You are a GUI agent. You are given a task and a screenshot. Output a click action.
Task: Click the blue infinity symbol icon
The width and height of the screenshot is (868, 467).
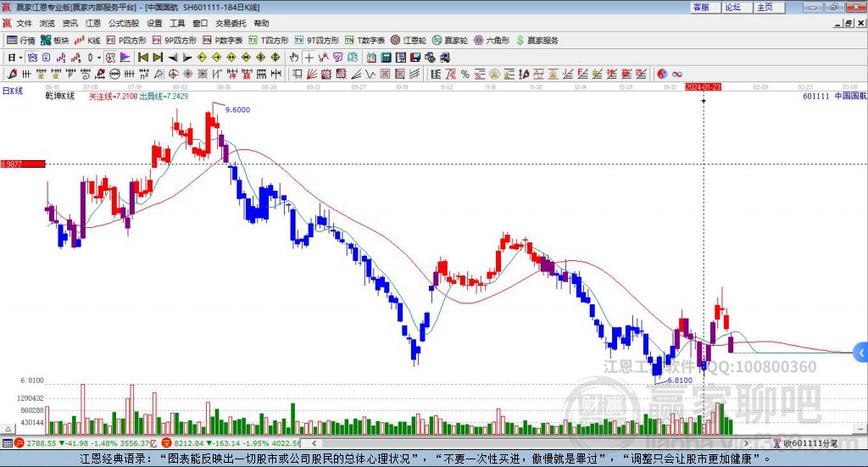[677, 74]
